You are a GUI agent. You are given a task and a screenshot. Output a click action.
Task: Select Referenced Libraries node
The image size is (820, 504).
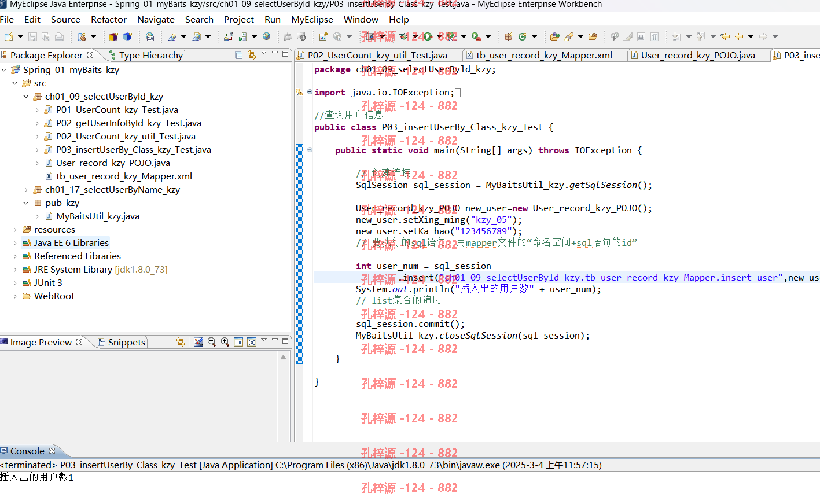coord(78,256)
